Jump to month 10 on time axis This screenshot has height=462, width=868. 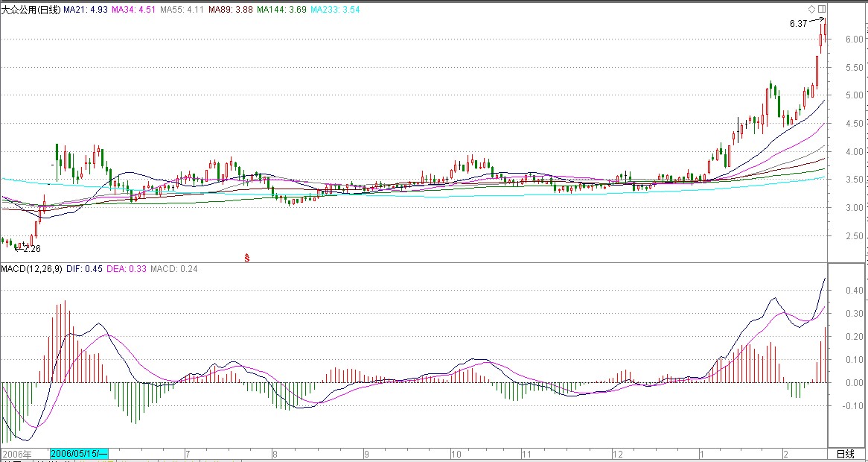(x=456, y=454)
